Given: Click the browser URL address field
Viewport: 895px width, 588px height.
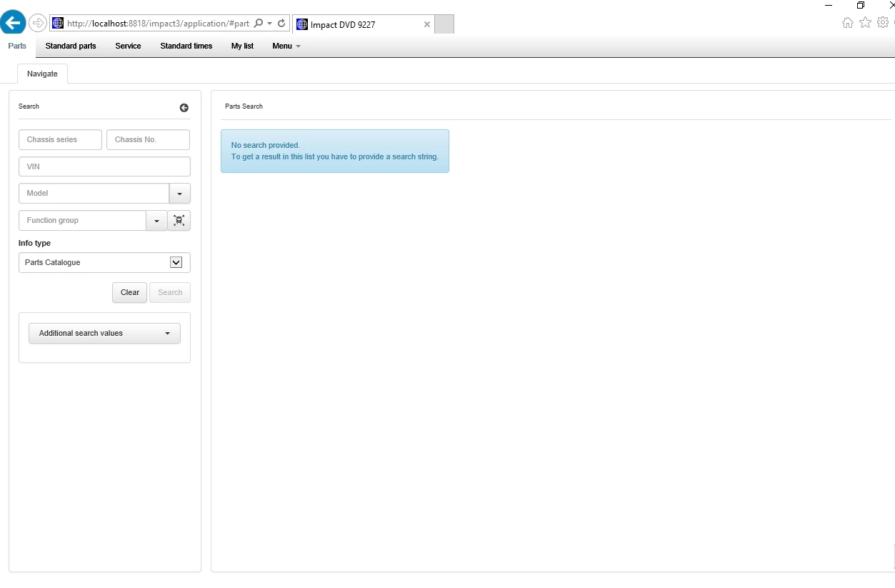Looking at the screenshot, I should pyautogui.click(x=158, y=24).
